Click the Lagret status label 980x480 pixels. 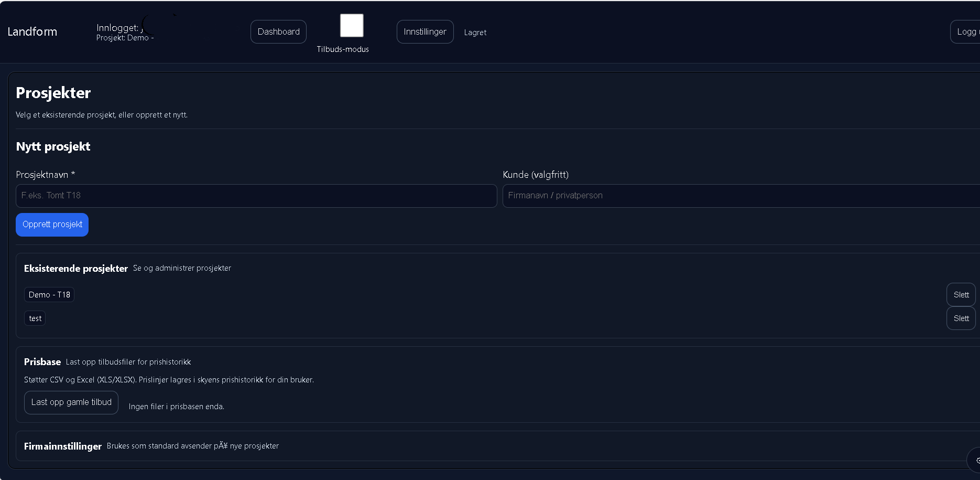point(475,33)
